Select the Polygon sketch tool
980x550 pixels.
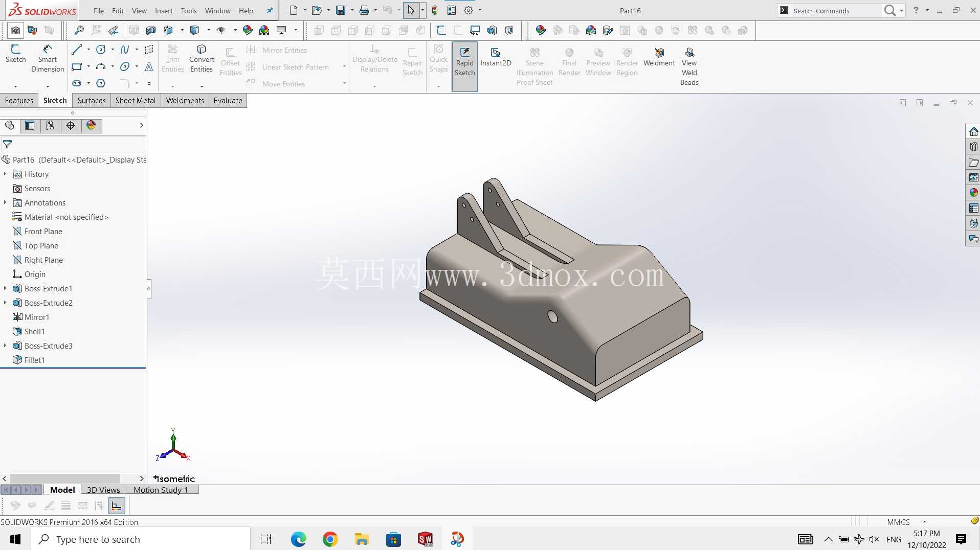point(101,83)
